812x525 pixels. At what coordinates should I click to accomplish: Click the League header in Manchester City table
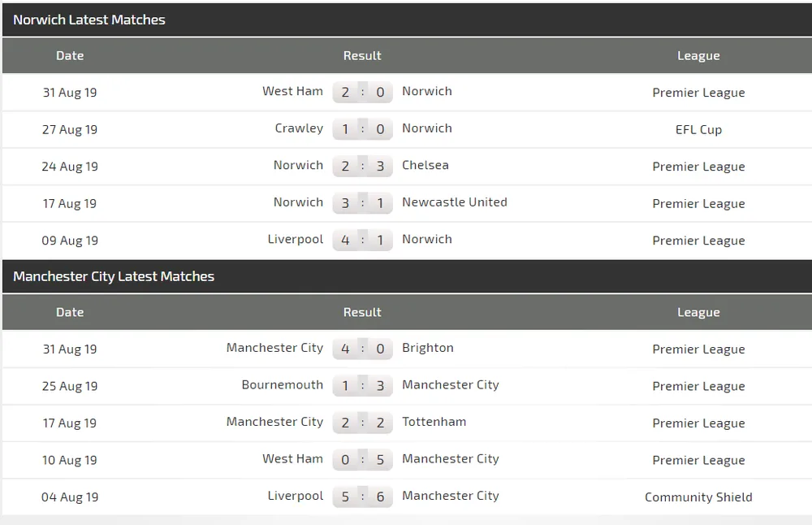(x=698, y=312)
